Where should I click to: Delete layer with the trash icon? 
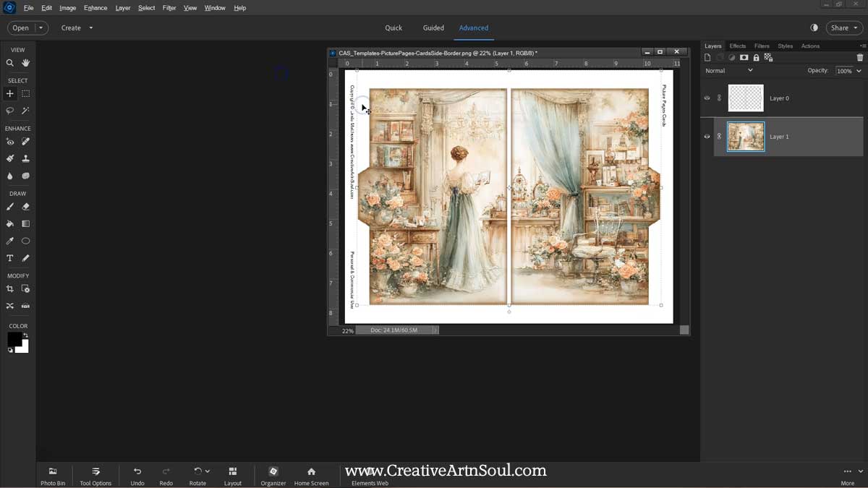(859, 58)
